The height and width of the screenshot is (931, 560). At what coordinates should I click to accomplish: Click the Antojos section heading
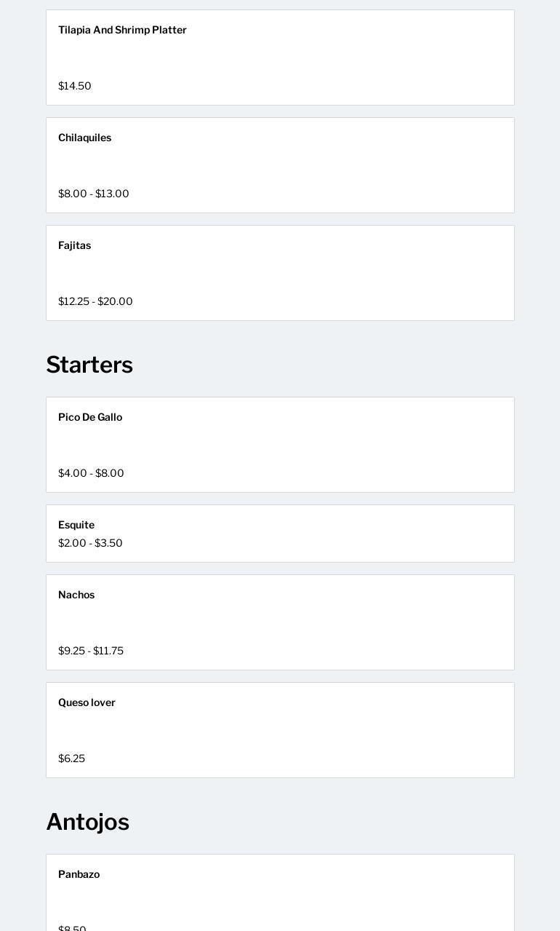click(x=87, y=822)
